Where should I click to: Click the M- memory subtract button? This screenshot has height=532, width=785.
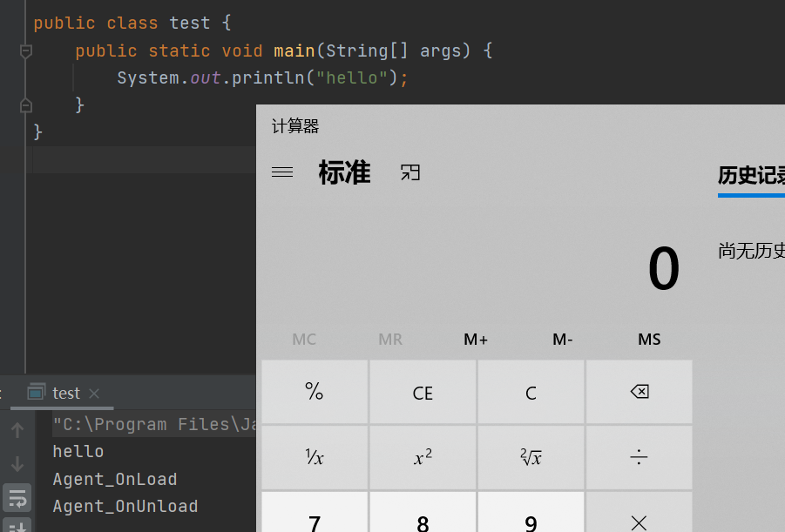(563, 340)
